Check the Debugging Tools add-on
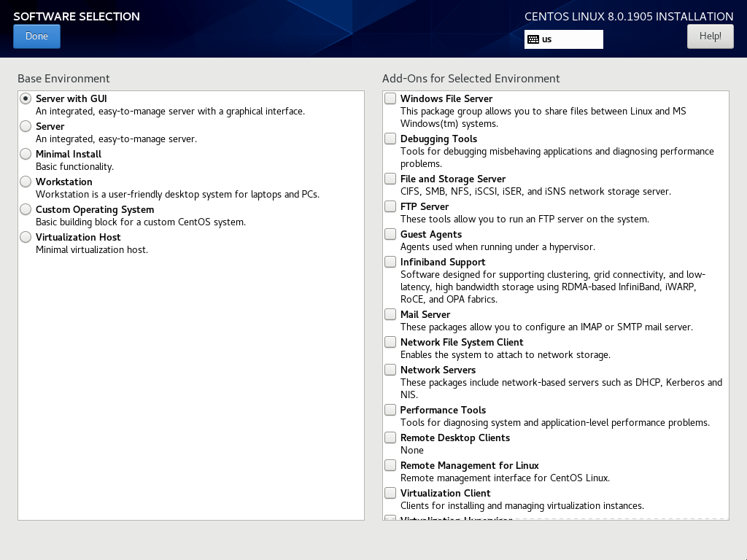This screenshot has width=747, height=560. click(391, 139)
